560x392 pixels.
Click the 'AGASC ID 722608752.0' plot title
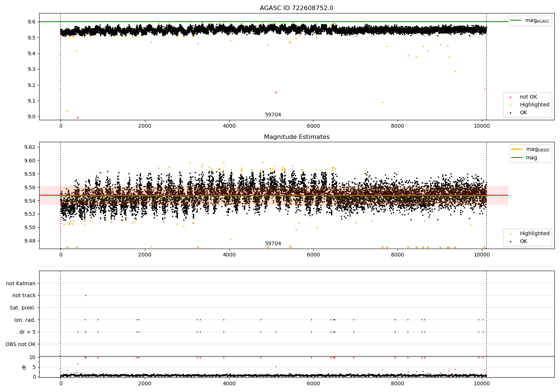(296, 8)
